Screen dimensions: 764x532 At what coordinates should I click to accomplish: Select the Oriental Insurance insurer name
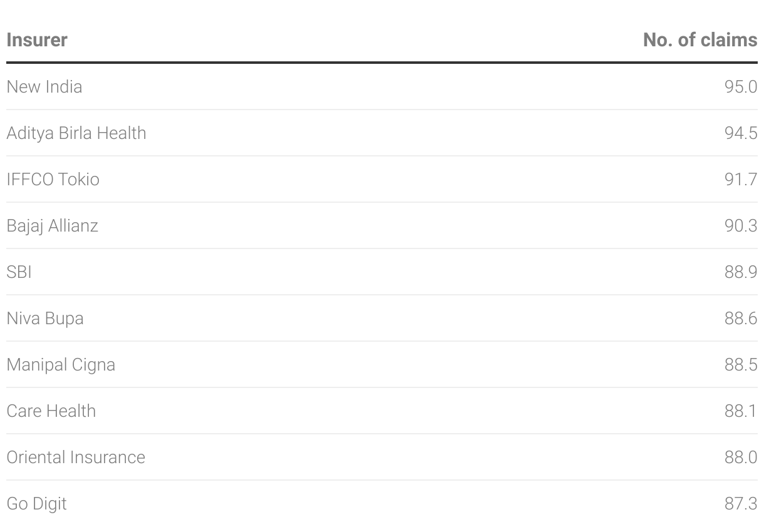pyautogui.click(x=76, y=457)
